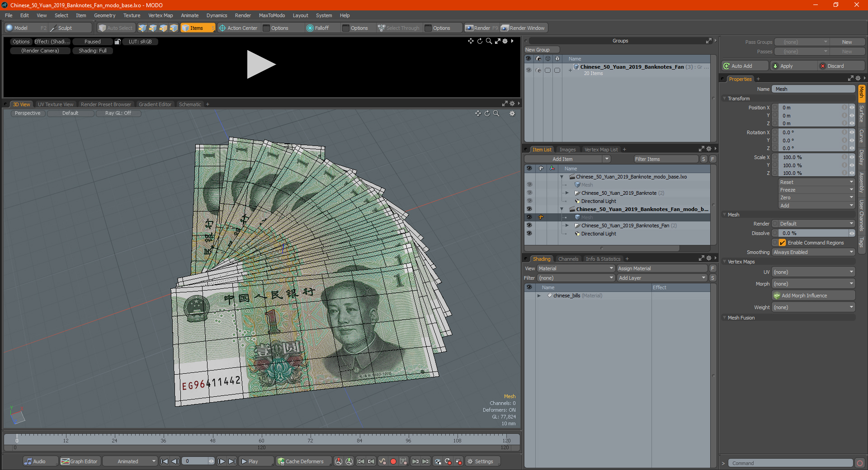Viewport: 868px width, 470px height.
Task: Switch to UV Texture View tab
Action: (x=55, y=104)
